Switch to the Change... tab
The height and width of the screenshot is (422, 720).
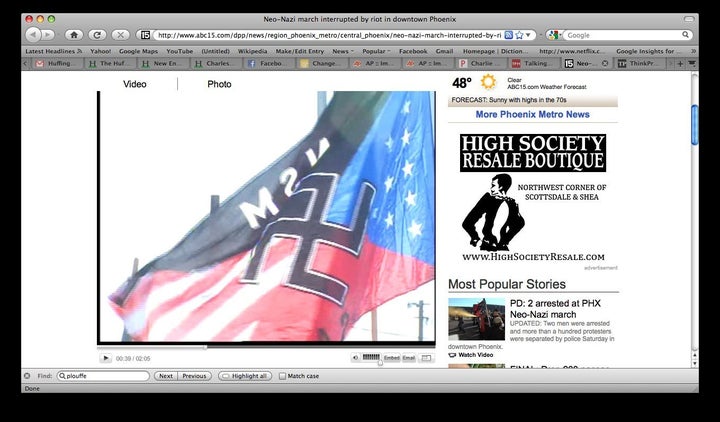(x=323, y=64)
